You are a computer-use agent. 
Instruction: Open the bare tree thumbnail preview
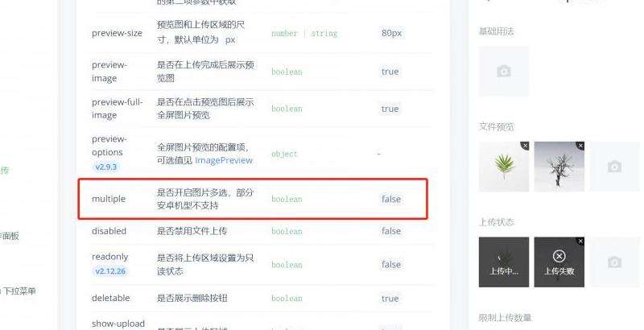[559, 167]
